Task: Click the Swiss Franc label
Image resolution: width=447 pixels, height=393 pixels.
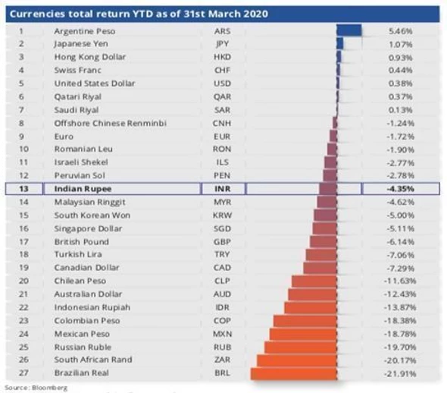Action: coord(78,70)
